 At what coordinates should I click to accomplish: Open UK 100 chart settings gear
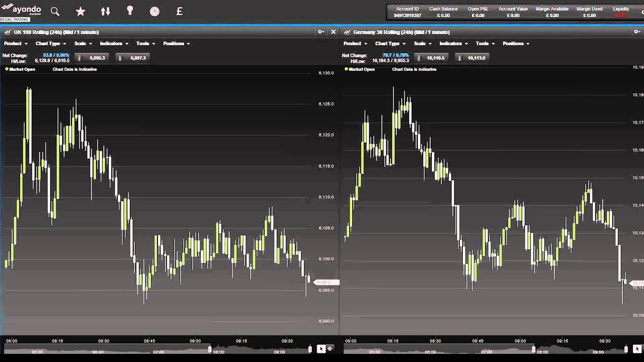tap(321, 32)
